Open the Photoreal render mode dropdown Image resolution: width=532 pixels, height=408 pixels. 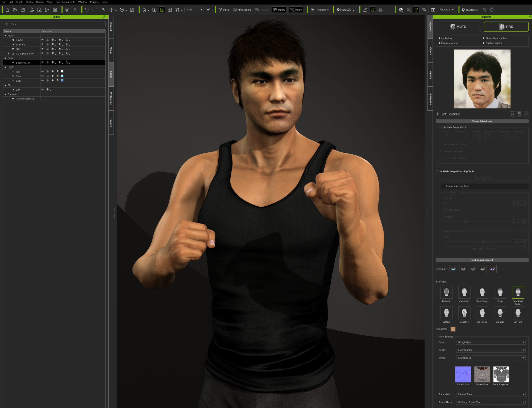click(x=446, y=10)
